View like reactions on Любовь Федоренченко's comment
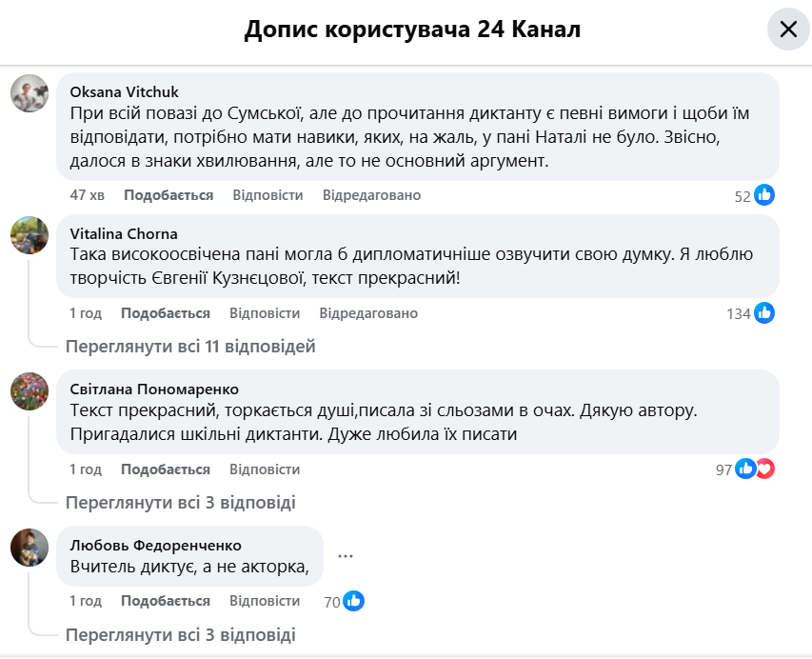This screenshot has height=659, width=812. pyautogui.click(x=353, y=601)
